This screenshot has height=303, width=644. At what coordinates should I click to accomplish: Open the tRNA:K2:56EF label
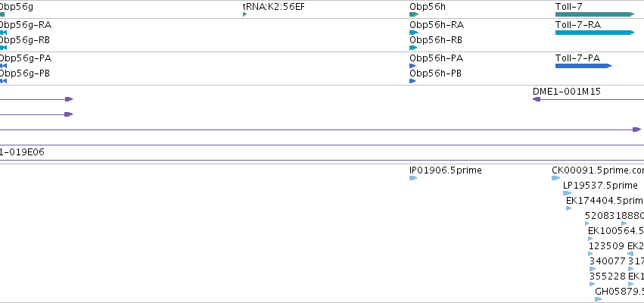[274, 7]
